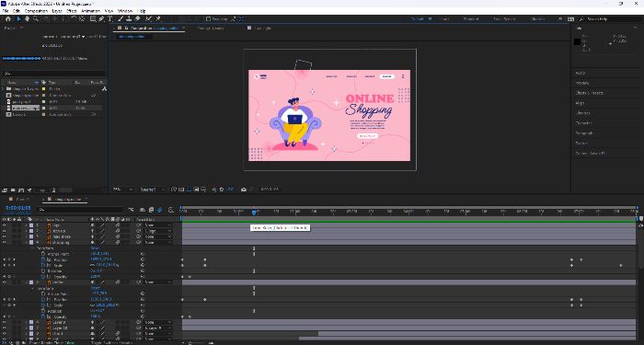Click the shy layers icon in the timeline header

(x=143, y=210)
